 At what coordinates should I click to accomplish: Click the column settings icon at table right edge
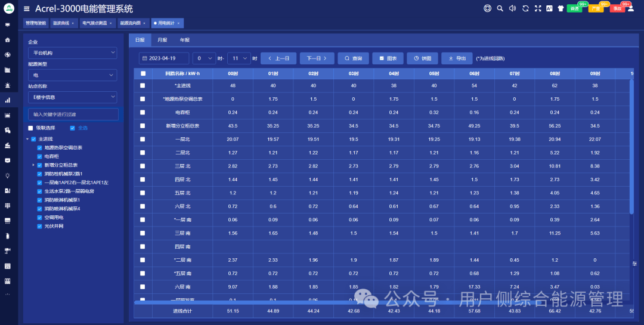coord(634,264)
